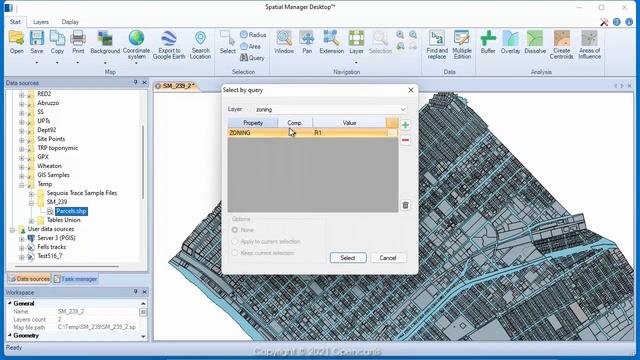Click the zoom in magnifier icon
The height and width of the screenshot is (360, 640).
click(x=400, y=35)
